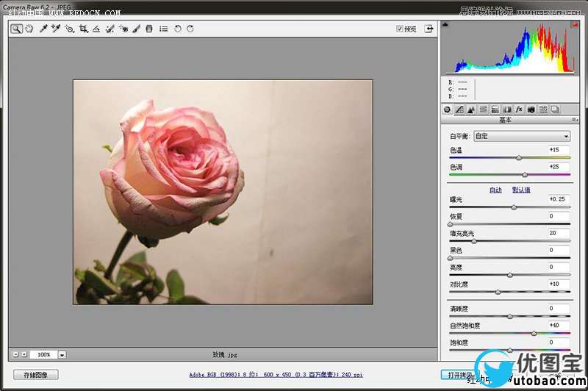Viewport: 588px width, 391px height.
Task: Adjust the 色调 tint slider
Action: tap(525, 175)
